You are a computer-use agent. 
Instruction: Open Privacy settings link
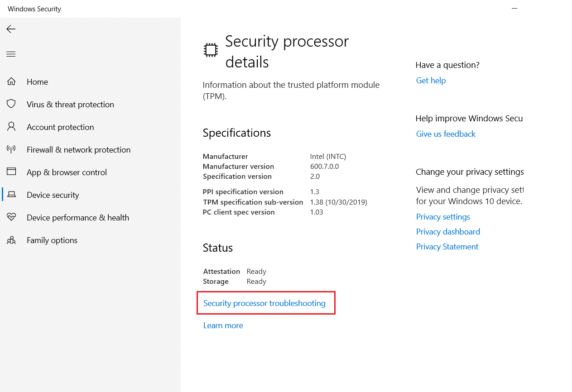click(443, 217)
